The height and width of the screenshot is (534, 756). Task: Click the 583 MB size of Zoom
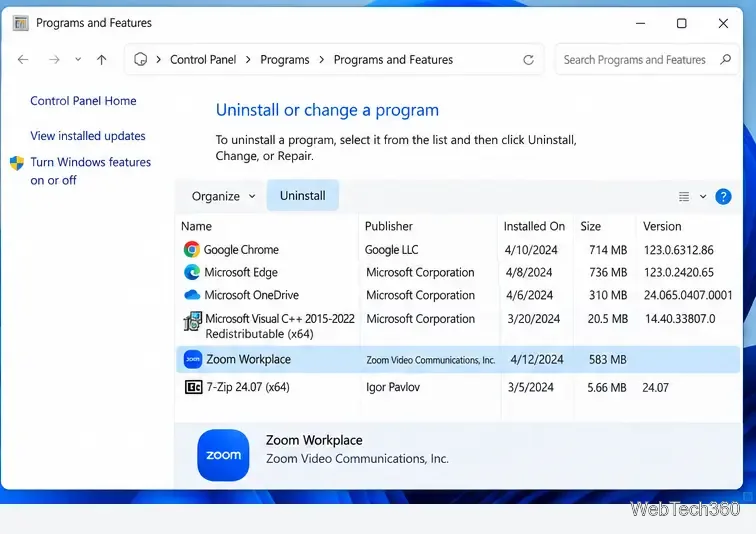tap(608, 360)
